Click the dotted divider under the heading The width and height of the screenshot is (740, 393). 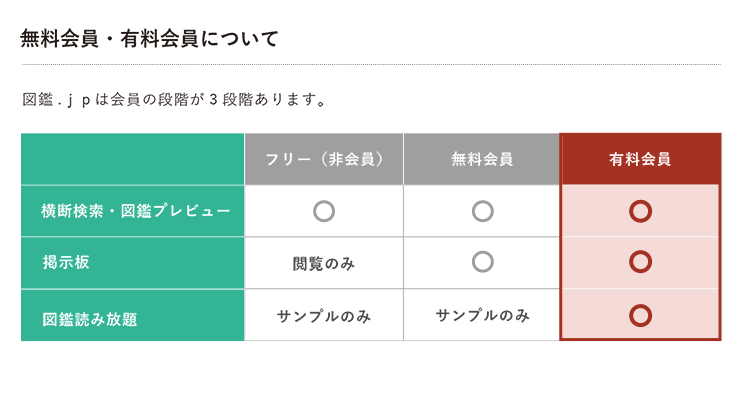[x=371, y=64]
